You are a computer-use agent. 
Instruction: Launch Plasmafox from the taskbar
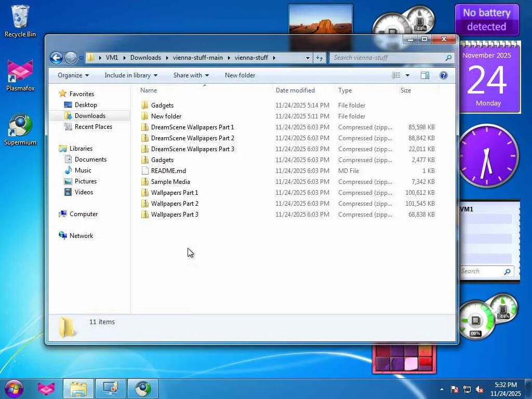pyautogui.click(x=46, y=389)
